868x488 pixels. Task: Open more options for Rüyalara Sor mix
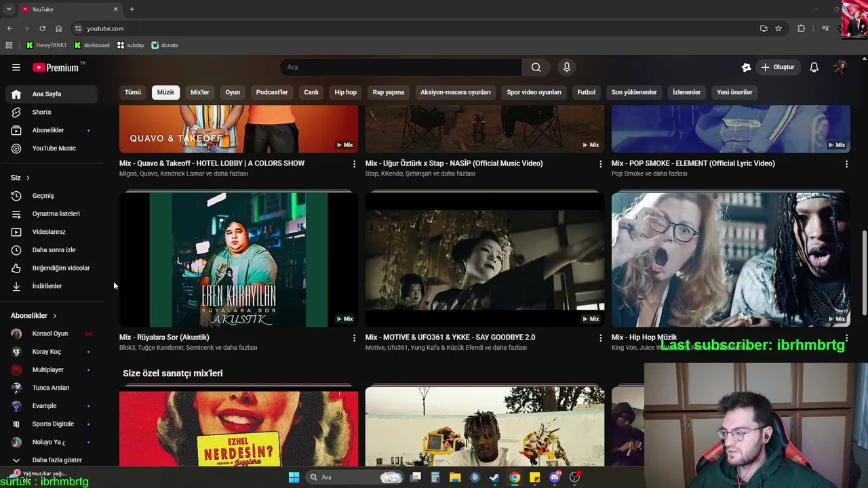[354, 338]
